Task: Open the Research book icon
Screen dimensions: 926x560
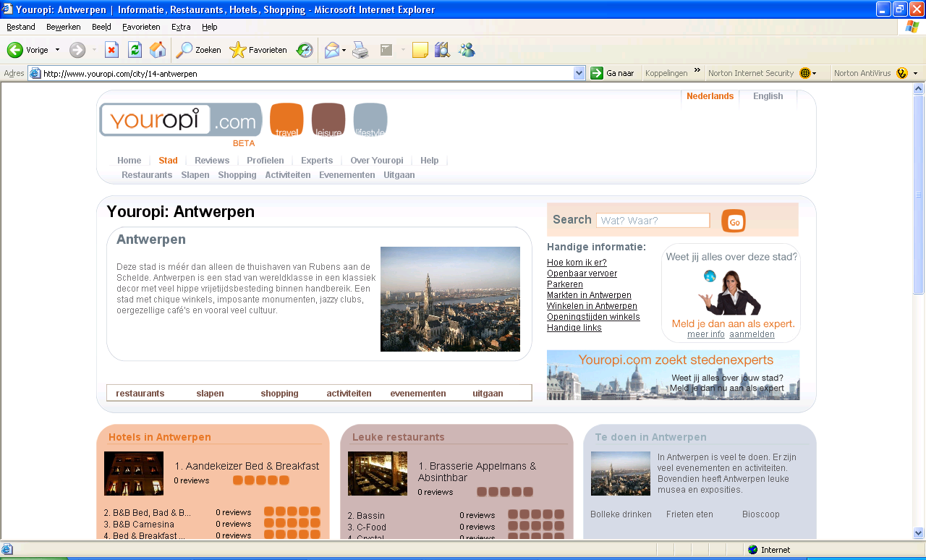Action: click(x=442, y=50)
